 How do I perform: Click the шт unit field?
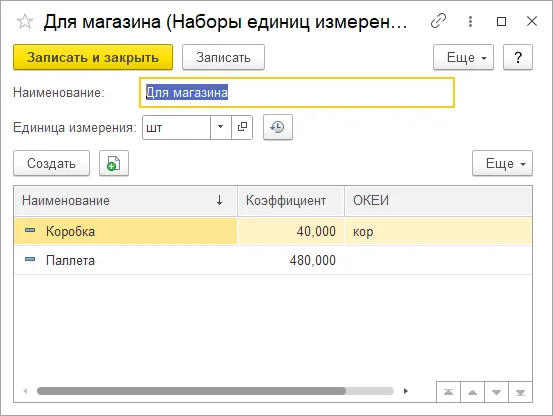click(x=176, y=127)
